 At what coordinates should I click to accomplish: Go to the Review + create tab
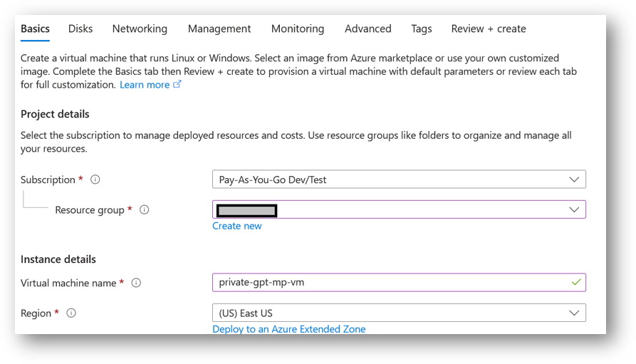pyautogui.click(x=489, y=28)
